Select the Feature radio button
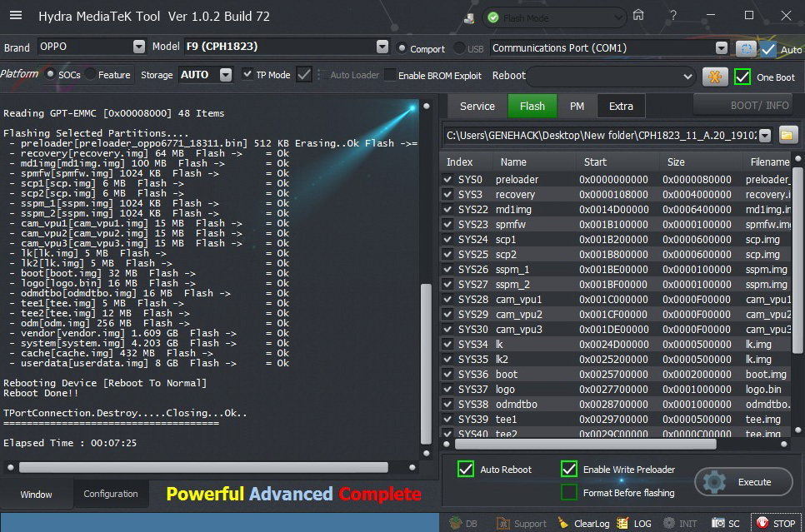The height and width of the screenshot is (532, 805). tap(90, 74)
